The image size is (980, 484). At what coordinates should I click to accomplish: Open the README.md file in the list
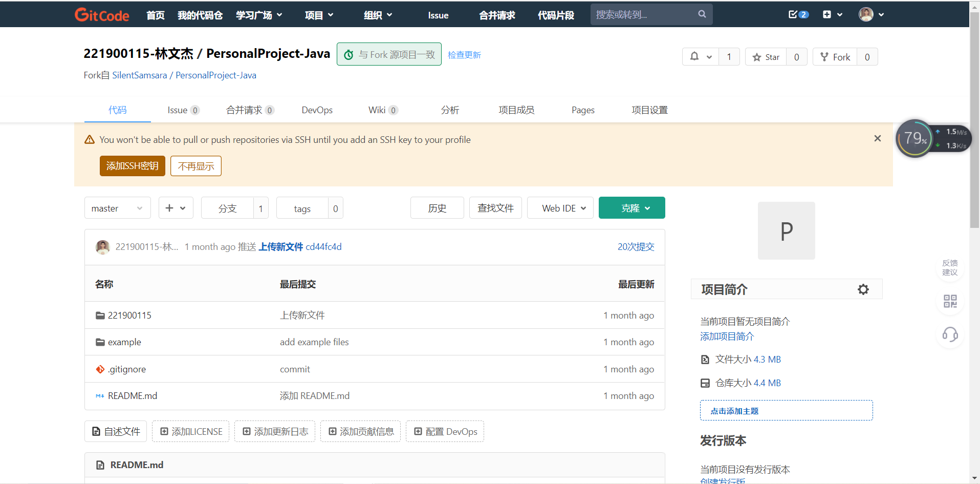click(133, 396)
